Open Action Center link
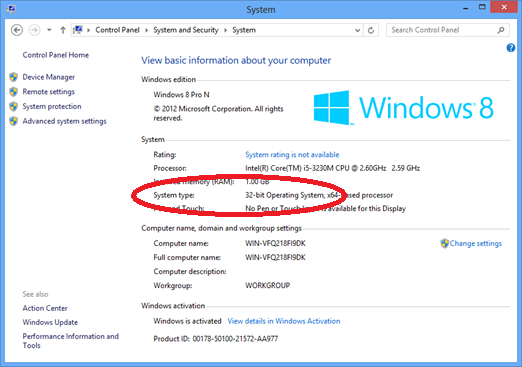 coord(45,308)
